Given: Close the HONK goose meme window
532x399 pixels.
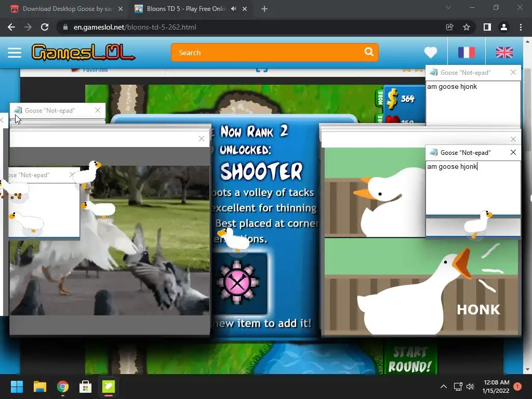Looking at the screenshot, I should click(x=513, y=139).
